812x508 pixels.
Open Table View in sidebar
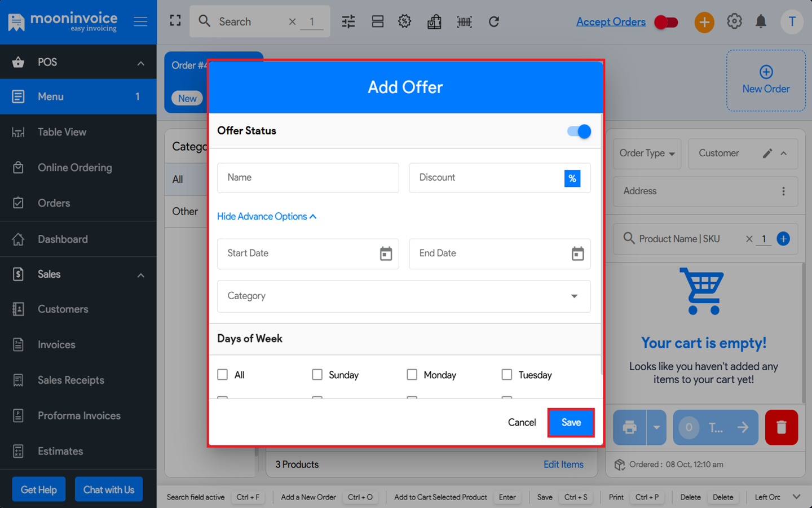click(62, 132)
